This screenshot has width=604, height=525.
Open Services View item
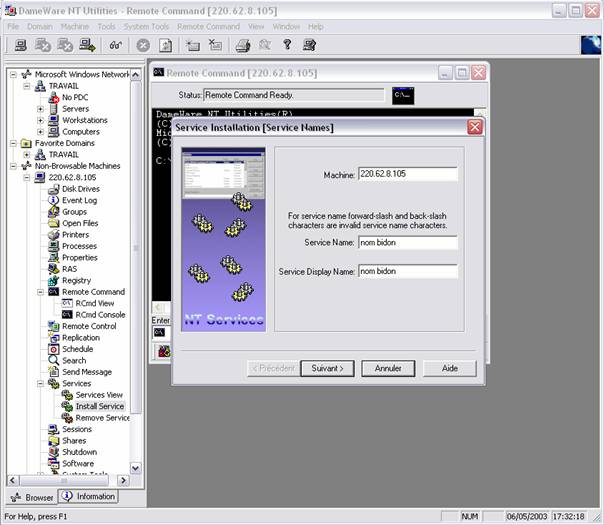tap(99, 395)
